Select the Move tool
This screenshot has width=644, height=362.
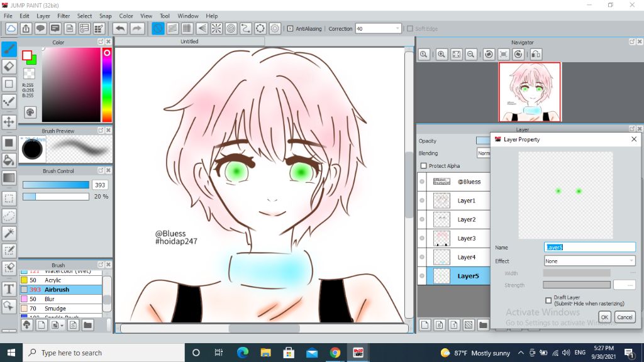click(x=9, y=122)
